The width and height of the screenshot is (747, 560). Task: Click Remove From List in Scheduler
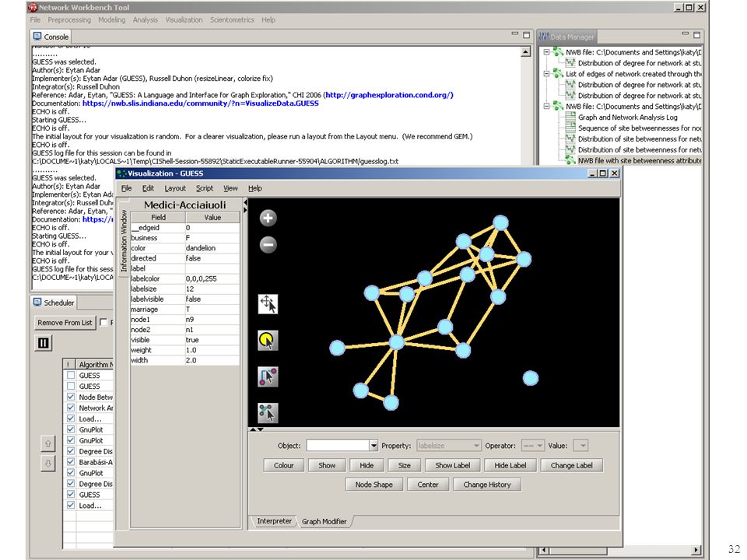65,322
